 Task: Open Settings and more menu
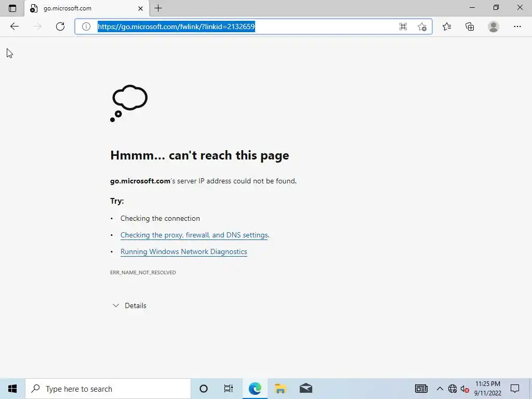pyautogui.click(x=517, y=26)
